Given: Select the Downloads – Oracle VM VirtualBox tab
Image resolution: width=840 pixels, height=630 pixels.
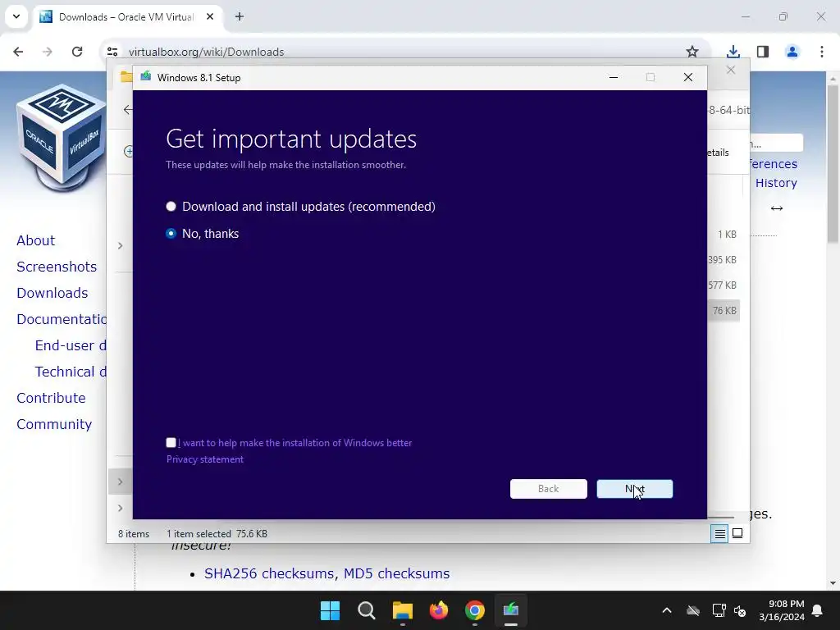Looking at the screenshot, I should coord(127,16).
